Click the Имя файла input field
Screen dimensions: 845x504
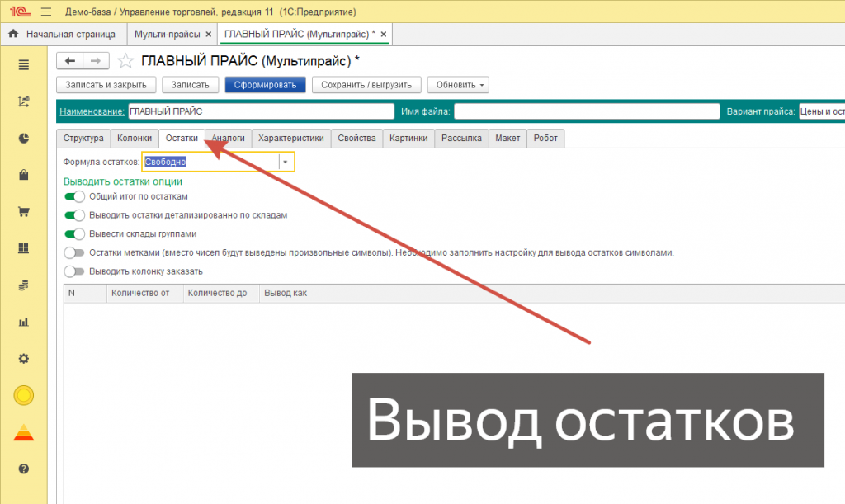tap(587, 111)
